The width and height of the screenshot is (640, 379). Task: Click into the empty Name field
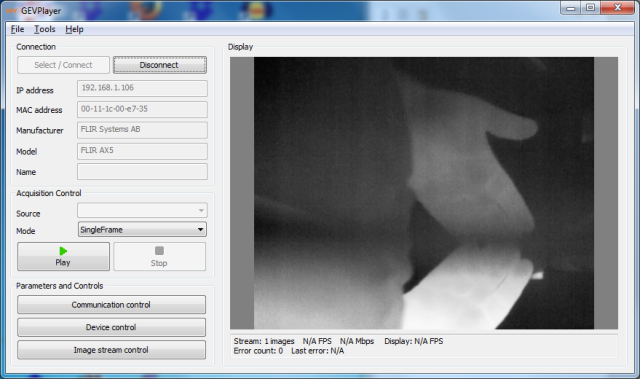coord(142,172)
